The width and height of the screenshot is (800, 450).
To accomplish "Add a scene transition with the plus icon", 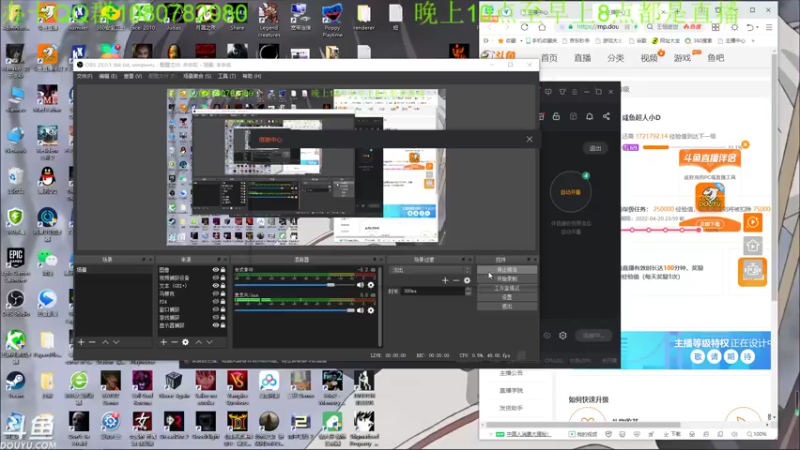I will coord(445,280).
